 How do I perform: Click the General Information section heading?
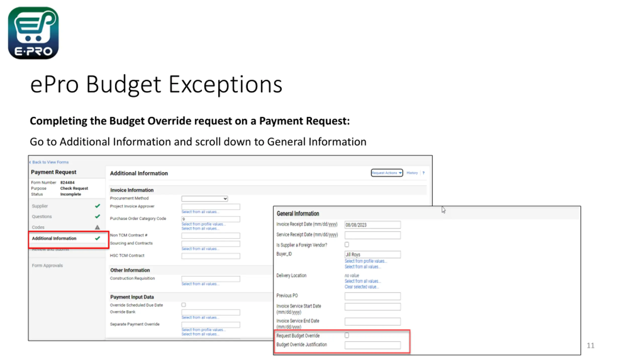pyautogui.click(x=298, y=213)
